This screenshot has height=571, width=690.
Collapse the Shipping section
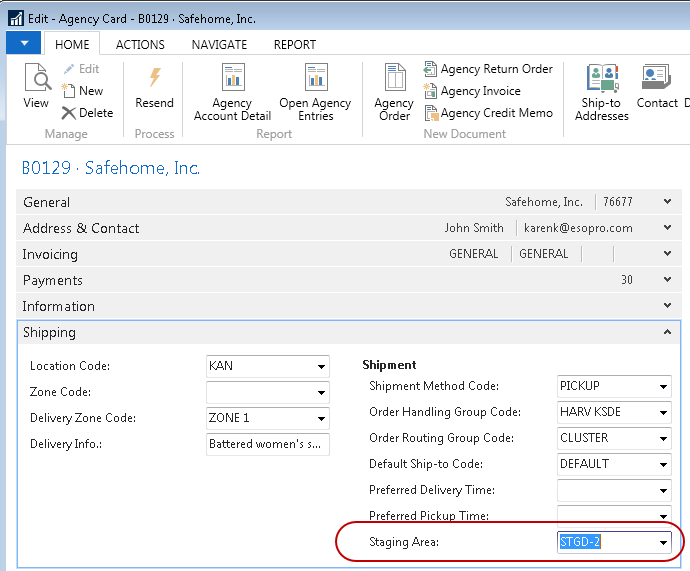[666, 332]
